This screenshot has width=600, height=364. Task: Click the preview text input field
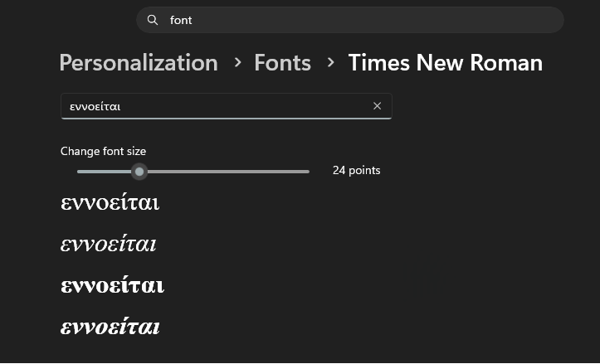click(x=227, y=106)
